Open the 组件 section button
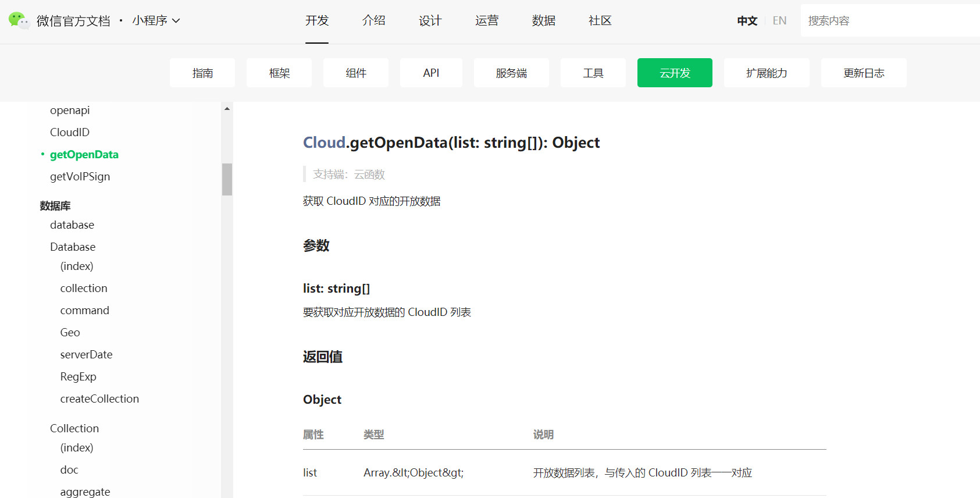The image size is (980, 498). pyautogui.click(x=356, y=73)
